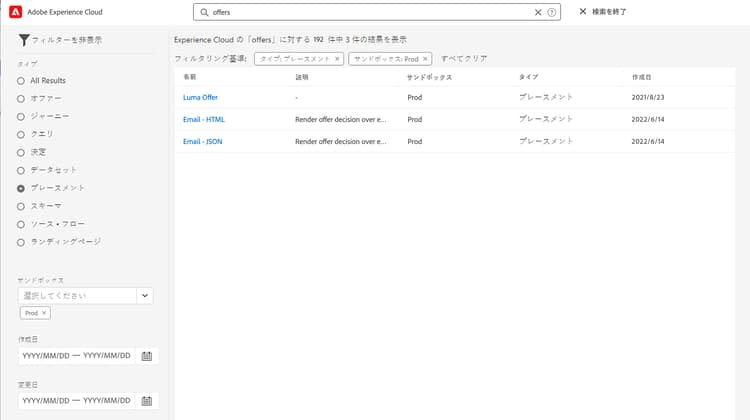Click the 2021/8/23 date cell
The image size is (750, 420).
coord(648,97)
